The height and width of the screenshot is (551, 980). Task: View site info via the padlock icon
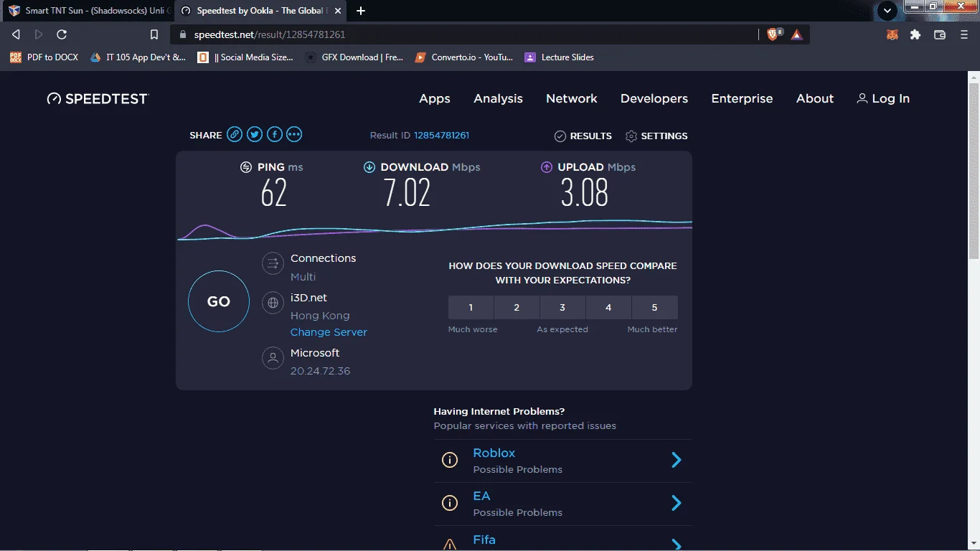[182, 34]
